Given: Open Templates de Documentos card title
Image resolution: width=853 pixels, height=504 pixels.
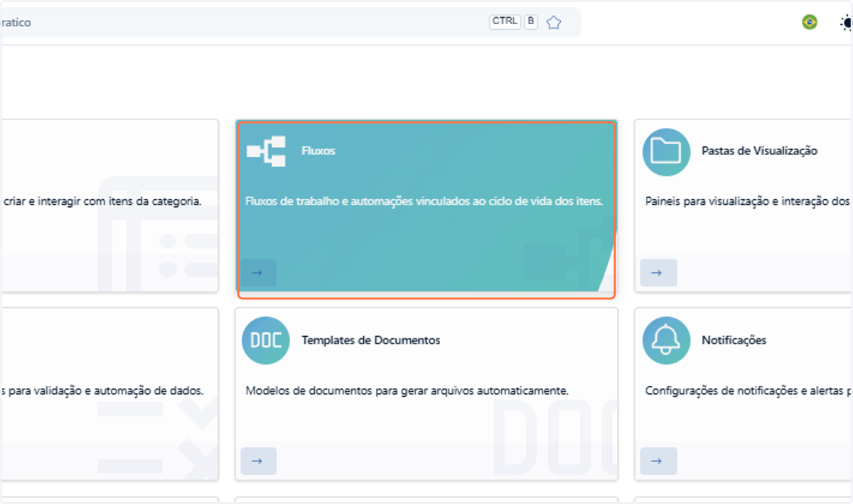Looking at the screenshot, I should [x=370, y=341].
